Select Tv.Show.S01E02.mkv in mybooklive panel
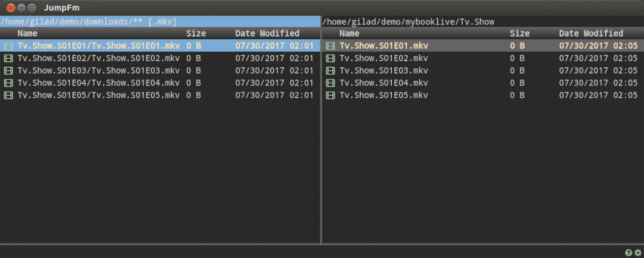The image size is (644, 258). tap(384, 58)
